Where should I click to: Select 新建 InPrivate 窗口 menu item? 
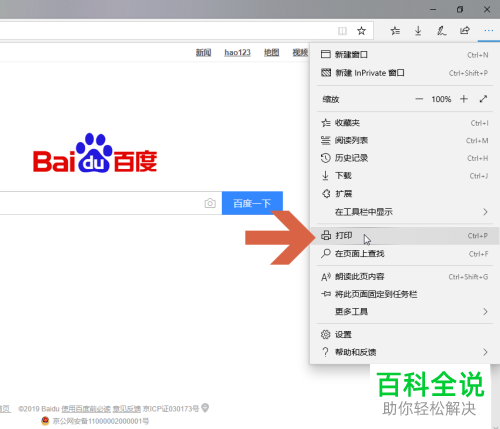pyautogui.click(x=404, y=73)
